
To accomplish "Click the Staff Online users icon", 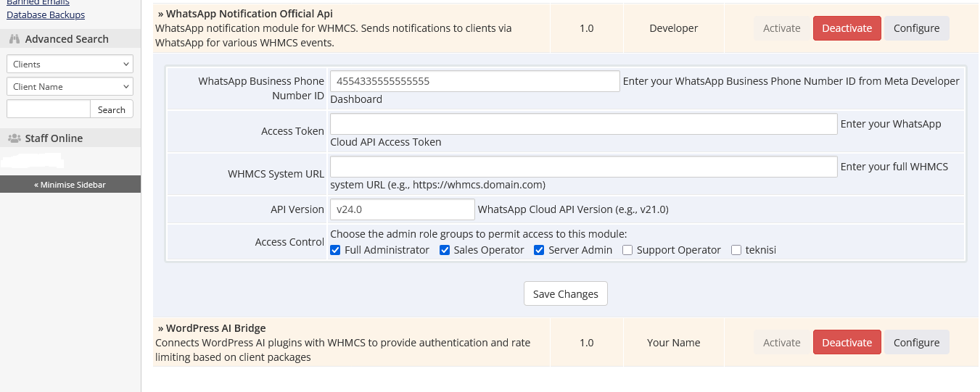I will pos(14,138).
